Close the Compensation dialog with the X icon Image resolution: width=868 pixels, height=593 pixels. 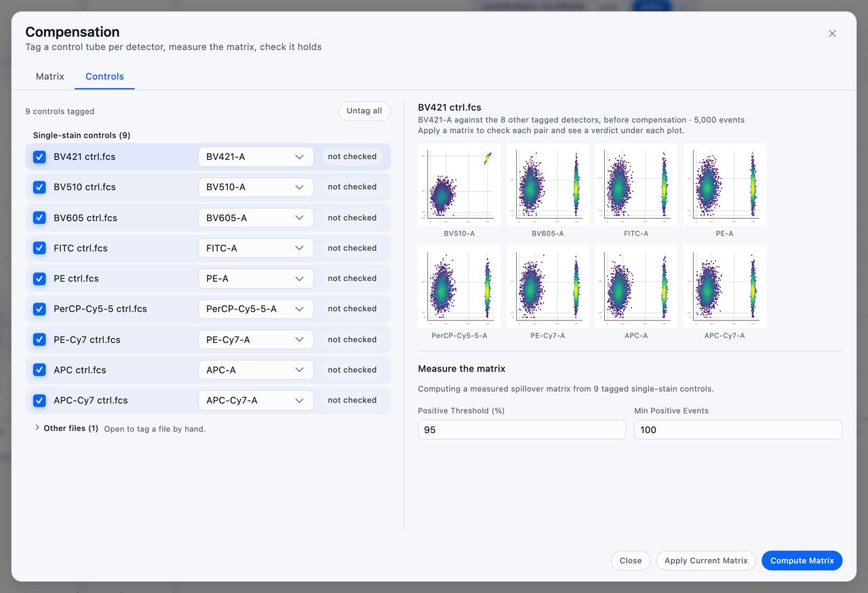(x=832, y=33)
